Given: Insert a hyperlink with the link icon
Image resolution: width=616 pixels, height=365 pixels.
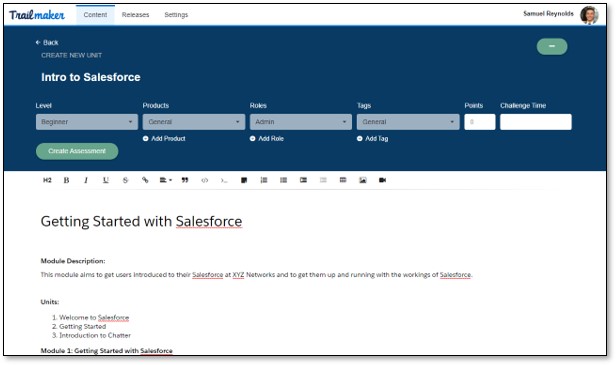Looking at the screenshot, I should (145, 180).
